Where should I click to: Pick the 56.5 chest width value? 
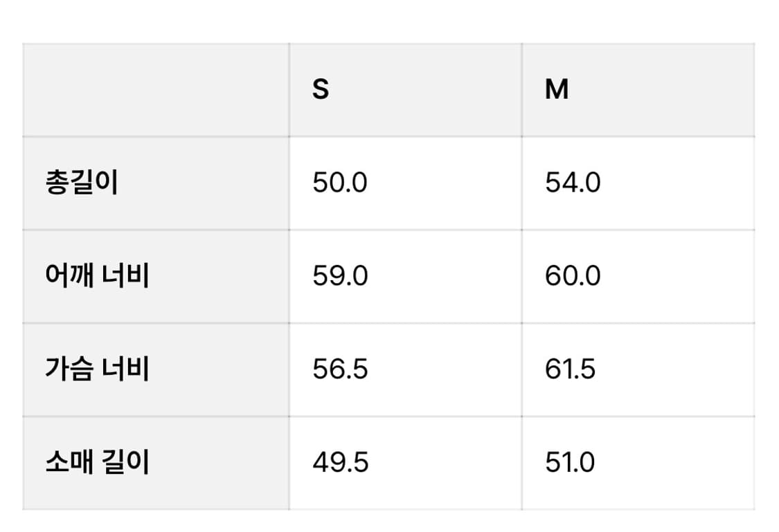point(340,369)
